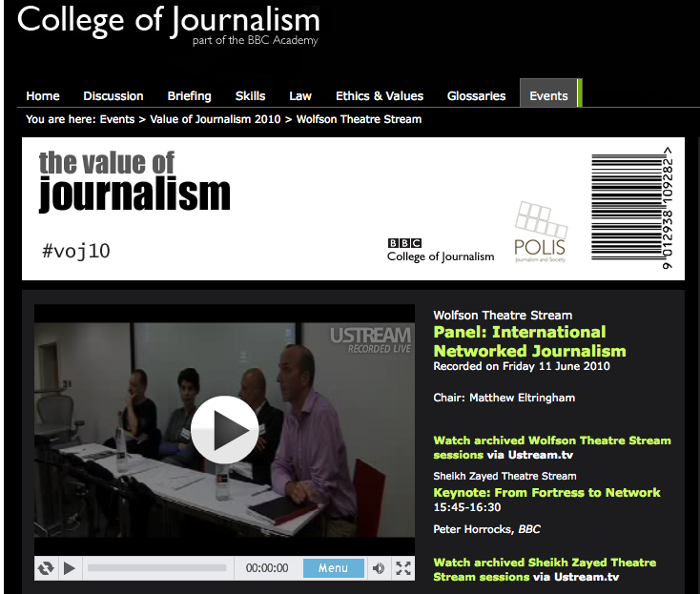Open the Skills tab
The width and height of the screenshot is (700, 594).
pyautogui.click(x=251, y=96)
